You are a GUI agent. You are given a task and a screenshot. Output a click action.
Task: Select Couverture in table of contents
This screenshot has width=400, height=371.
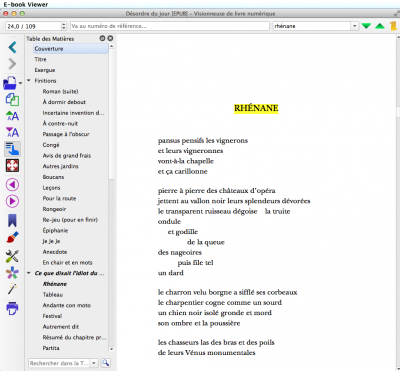pos(71,49)
